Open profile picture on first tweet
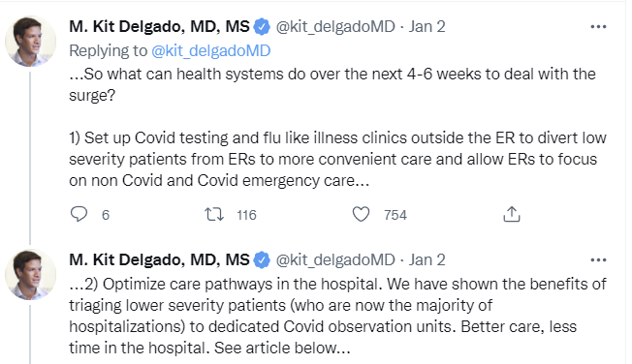The width and height of the screenshot is (632, 364). tap(31, 41)
